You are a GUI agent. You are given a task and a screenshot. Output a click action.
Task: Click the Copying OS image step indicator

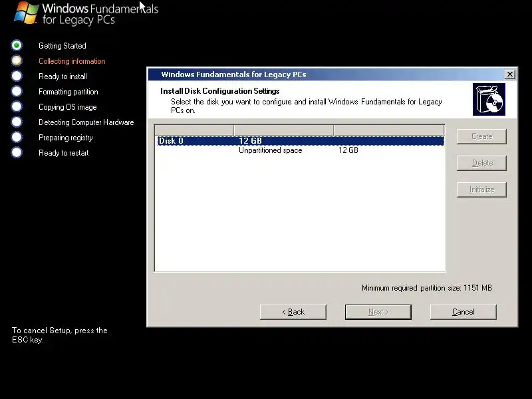point(16,106)
